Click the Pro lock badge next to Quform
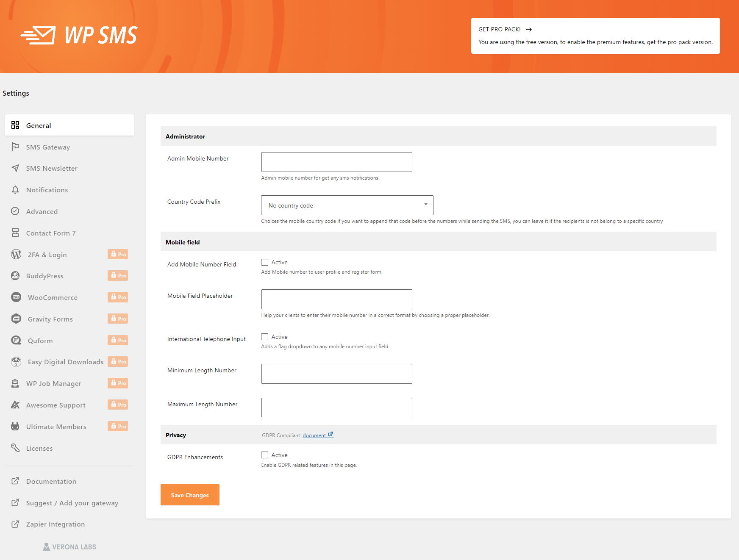Screen dimensions: 739x560 [x=118, y=340]
